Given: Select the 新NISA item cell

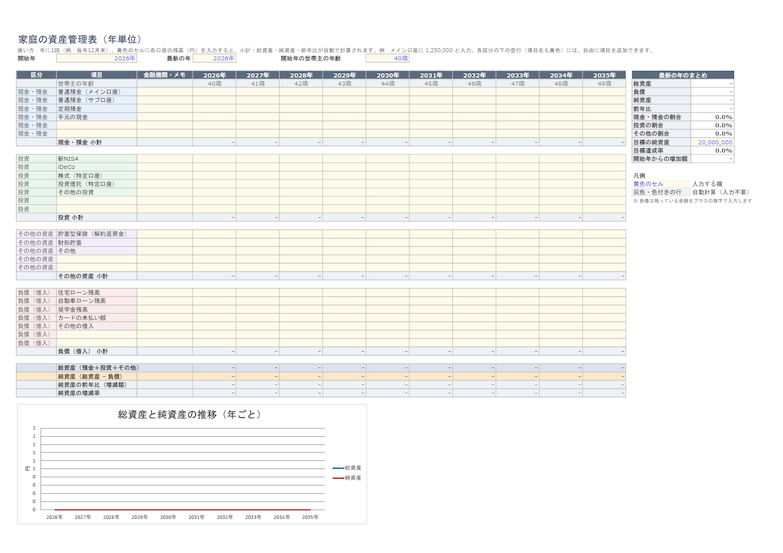Looking at the screenshot, I should pos(96,158).
